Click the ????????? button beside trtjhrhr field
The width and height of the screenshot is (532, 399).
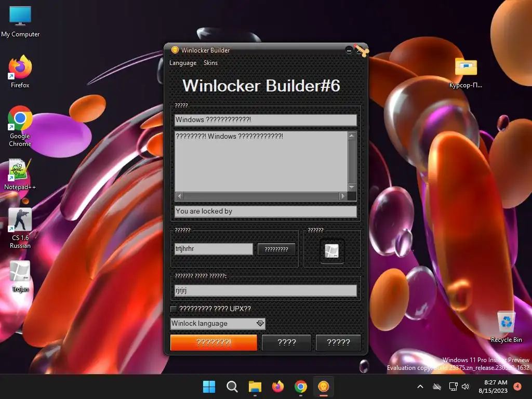(x=276, y=249)
